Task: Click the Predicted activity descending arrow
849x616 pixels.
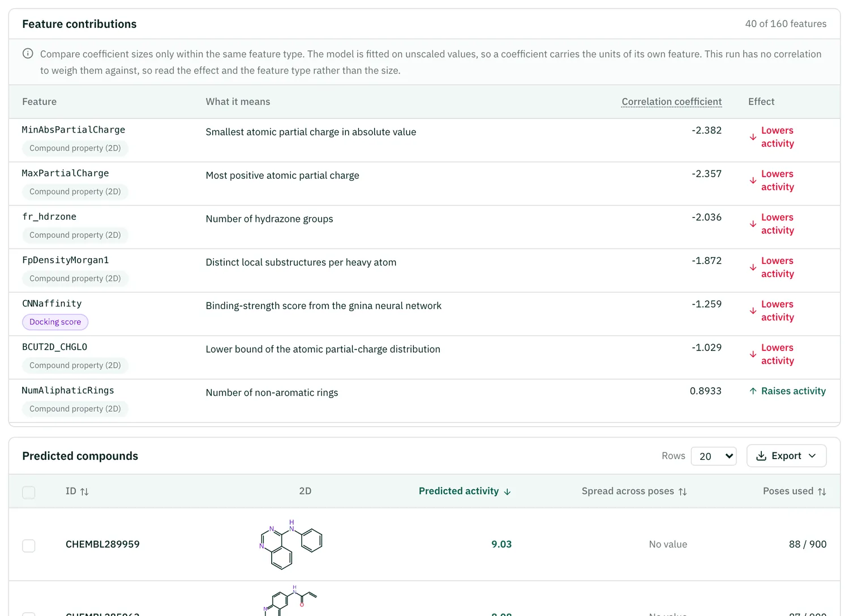Action: (x=507, y=491)
